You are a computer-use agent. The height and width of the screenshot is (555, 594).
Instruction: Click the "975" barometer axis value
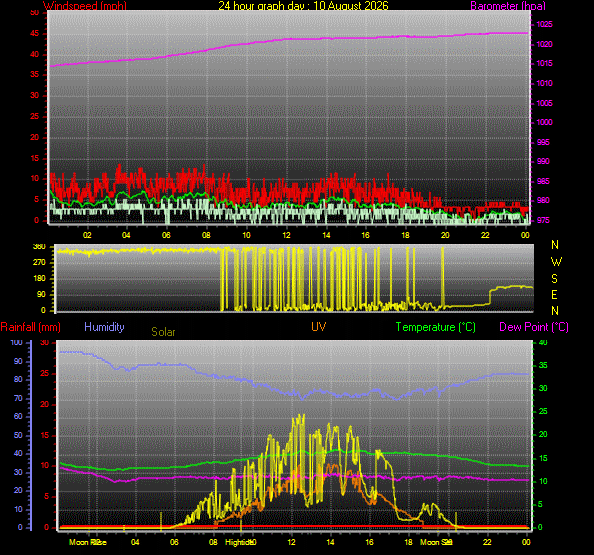point(543,220)
